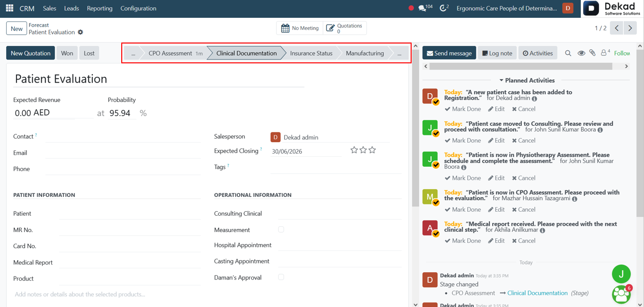Click the green J chat bubble avatar
This screenshot has width=644, height=307.
pos(621,274)
